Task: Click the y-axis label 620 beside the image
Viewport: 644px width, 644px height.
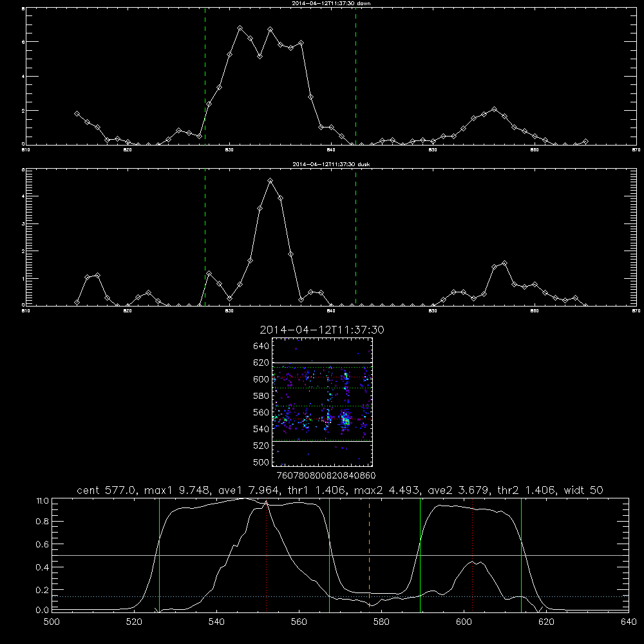Action: (261, 363)
